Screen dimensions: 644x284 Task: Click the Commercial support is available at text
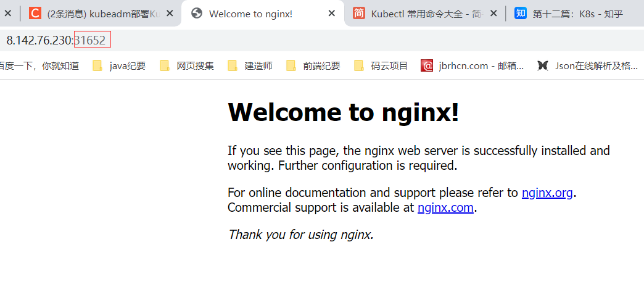[321, 207]
